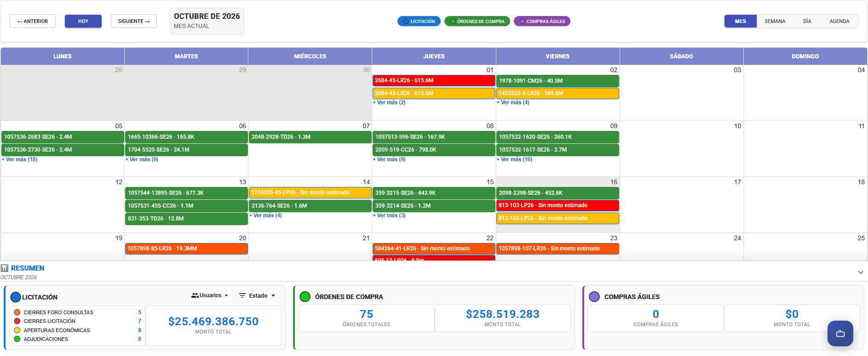Open event 2059-519-CC26 - 798.0K

pyautogui.click(x=434, y=150)
